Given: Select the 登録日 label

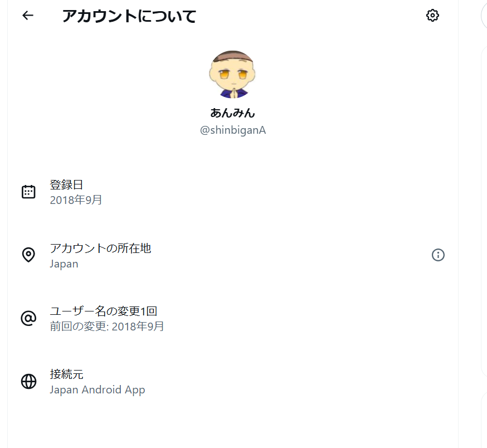Looking at the screenshot, I should [x=66, y=185].
